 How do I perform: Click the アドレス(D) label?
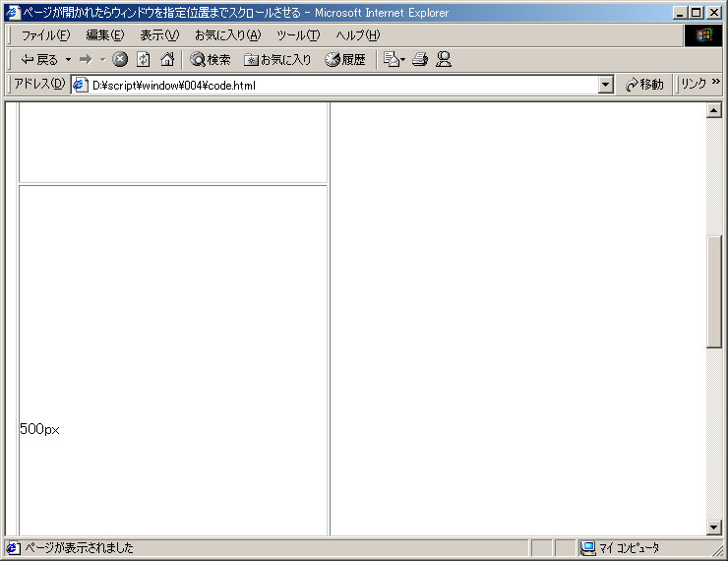[39, 84]
